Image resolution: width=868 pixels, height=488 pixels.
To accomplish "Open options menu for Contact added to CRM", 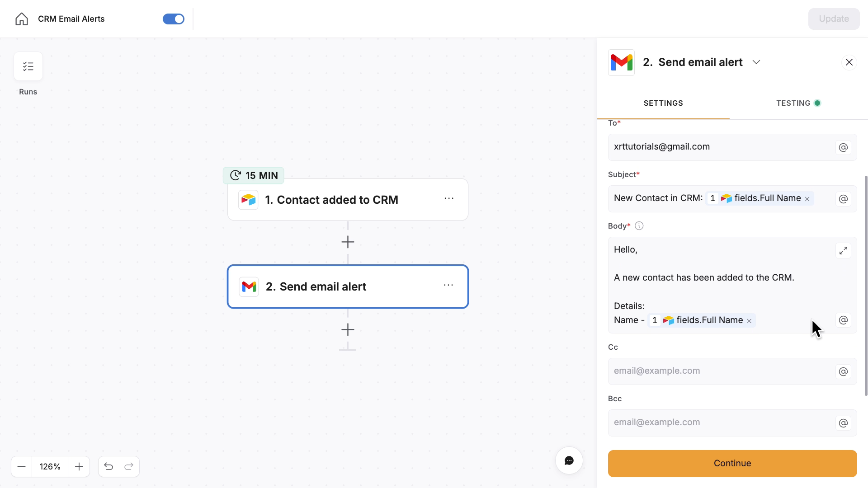I will tap(449, 198).
